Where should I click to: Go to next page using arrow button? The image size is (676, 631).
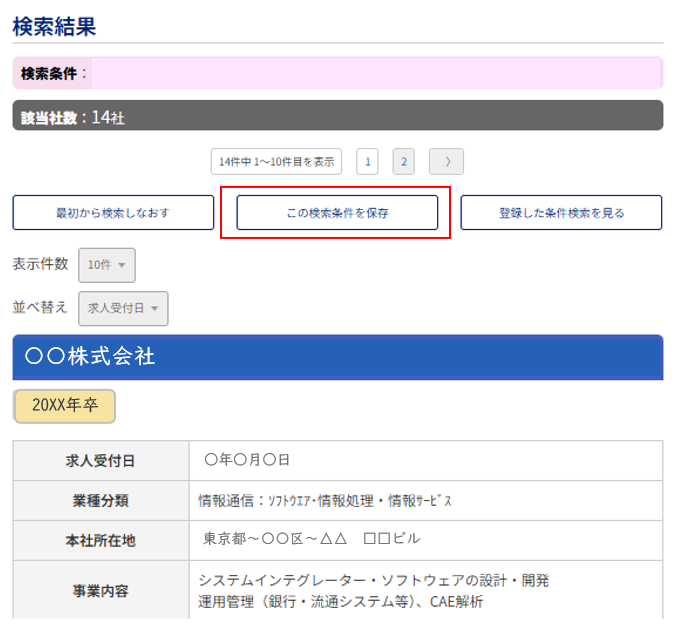click(446, 161)
